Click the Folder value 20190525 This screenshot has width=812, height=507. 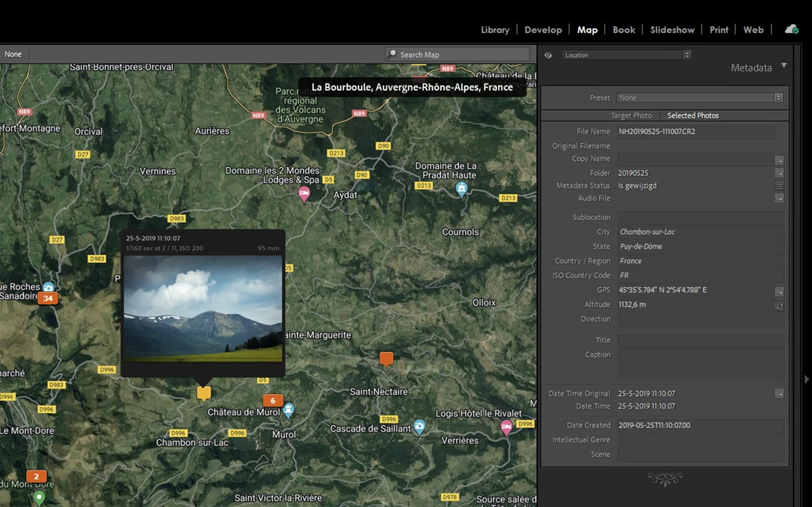(x=632, y=173)
